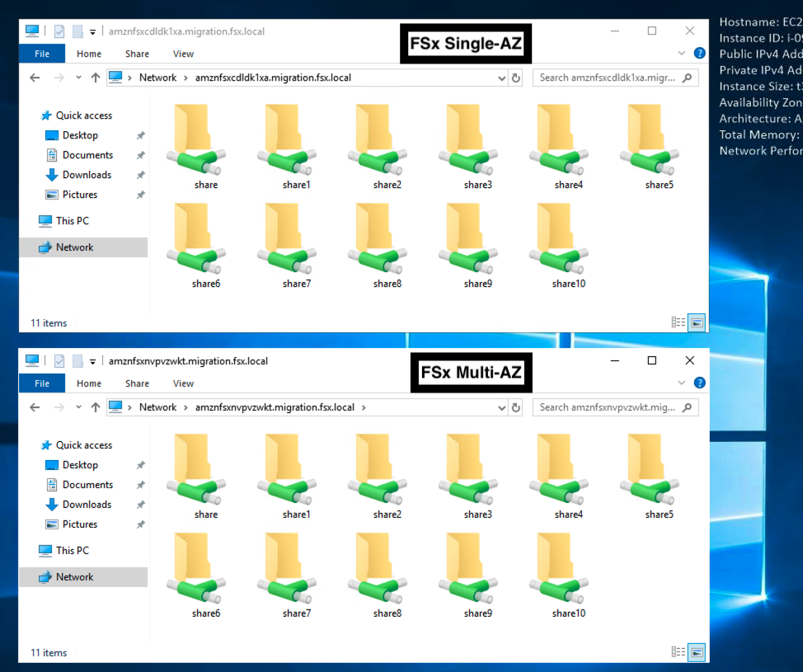Open the Customize Quick Access Toolbar dropdown
Image resolution: width=803 pixels, height=672 pixels.
click(94, 31)
